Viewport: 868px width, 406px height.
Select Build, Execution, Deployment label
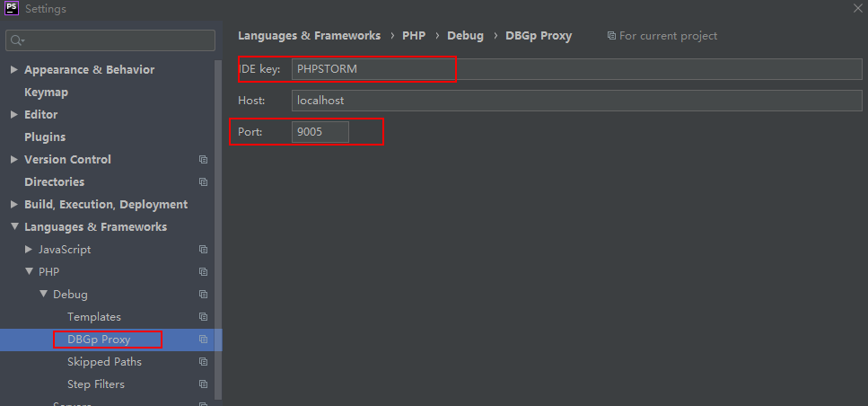tap(106, 205)
